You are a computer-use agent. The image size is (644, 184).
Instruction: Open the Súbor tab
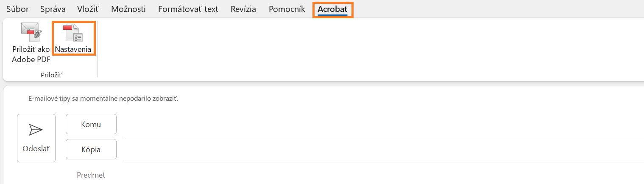point(17,9)
